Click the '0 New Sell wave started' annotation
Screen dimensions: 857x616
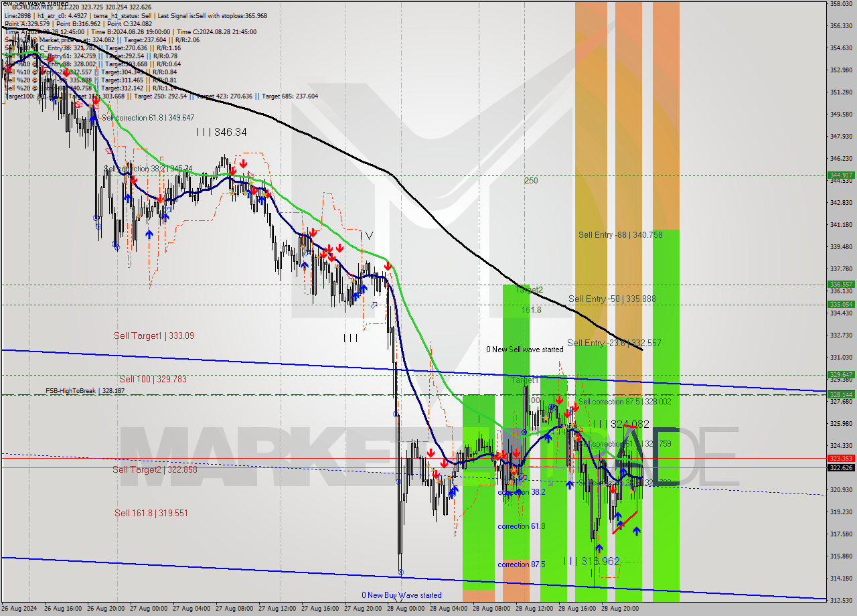(525, 350)
